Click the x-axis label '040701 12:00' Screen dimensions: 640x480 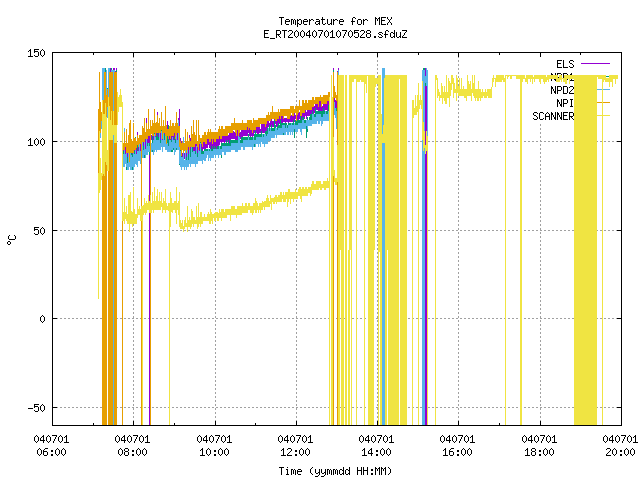tap(295, 446)
